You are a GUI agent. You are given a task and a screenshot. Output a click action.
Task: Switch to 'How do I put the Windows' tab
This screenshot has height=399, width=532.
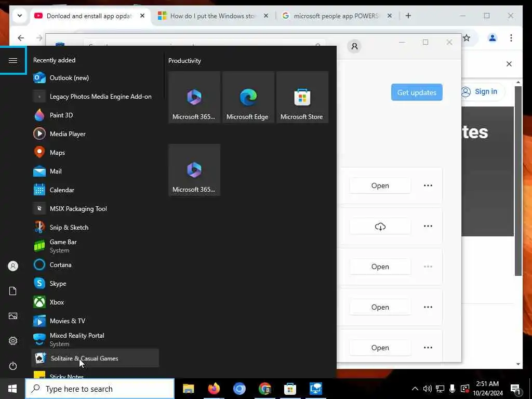(x=212, y=16)
